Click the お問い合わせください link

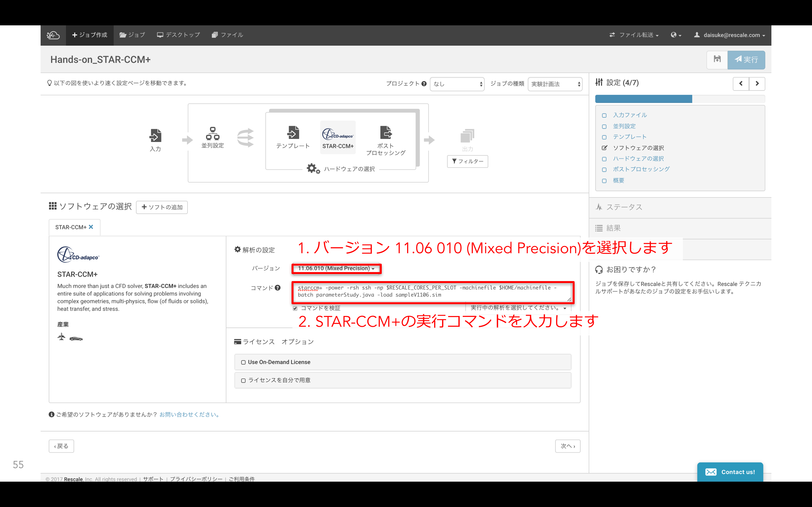tap(189, 414)
